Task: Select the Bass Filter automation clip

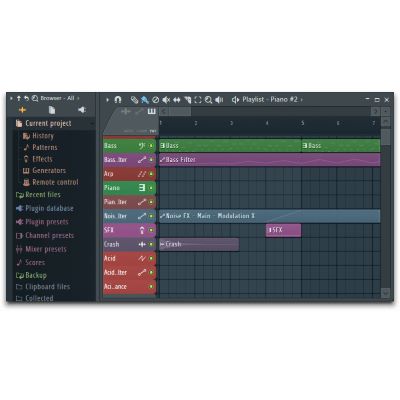Action: (270, 160)
